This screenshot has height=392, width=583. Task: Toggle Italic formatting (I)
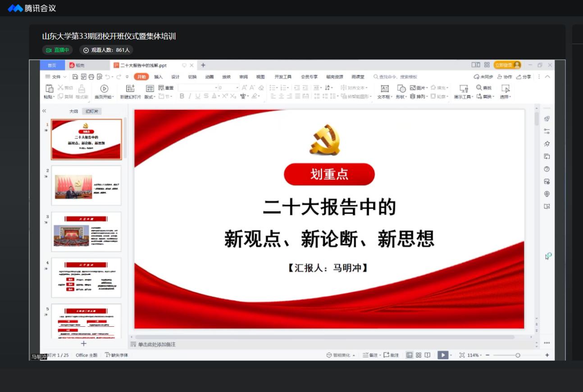click(190, 96)
